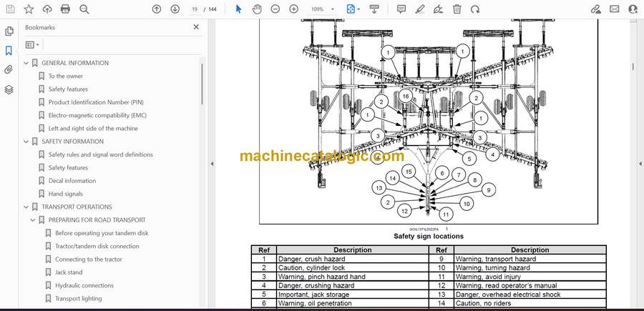Click the page number field
The height and width of the screenshot is (311, 644).
click(195, 9)
